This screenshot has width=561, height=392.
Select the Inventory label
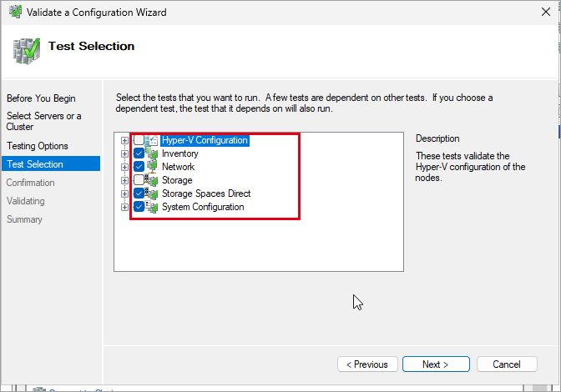click(x=180, y=153)
